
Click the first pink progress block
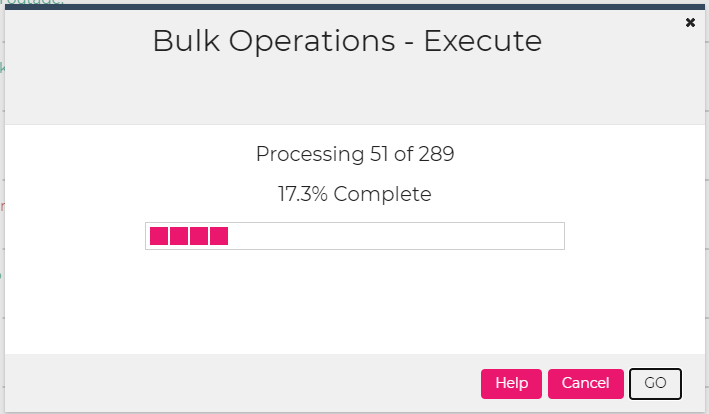(159, 236)
